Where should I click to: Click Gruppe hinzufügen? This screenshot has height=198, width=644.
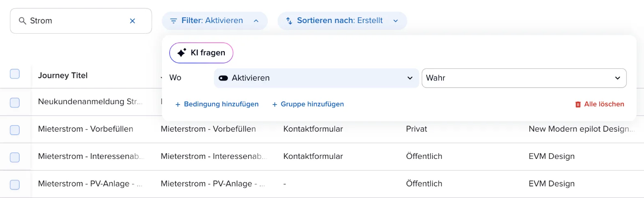(308, 104)
